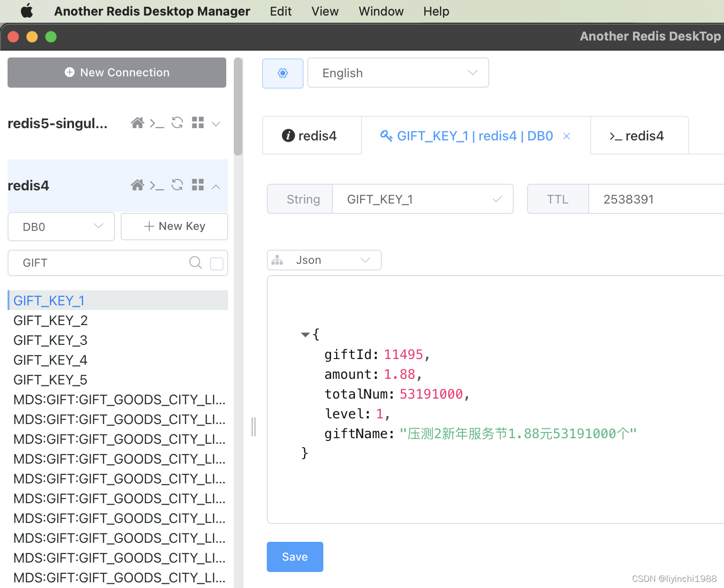Select GIFT_KEY_5 in key list
This screenshot has height=588, width=724.
[118, 380]
